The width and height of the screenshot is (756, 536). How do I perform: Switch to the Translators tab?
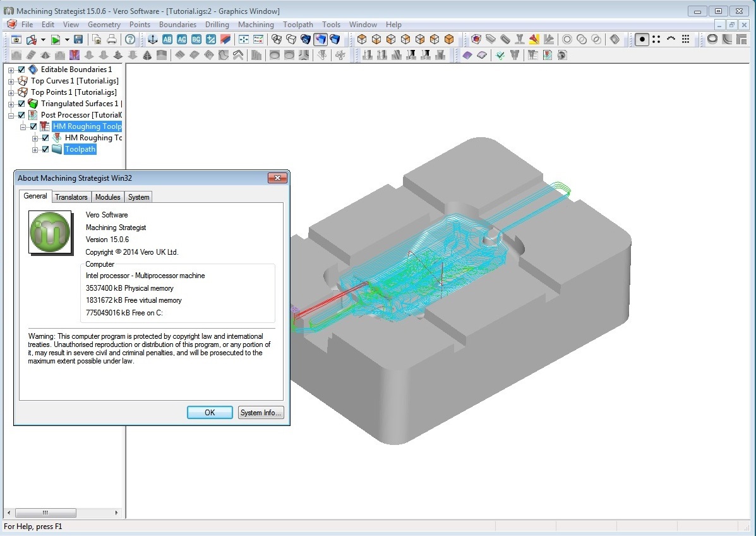(x=71, y=197)
